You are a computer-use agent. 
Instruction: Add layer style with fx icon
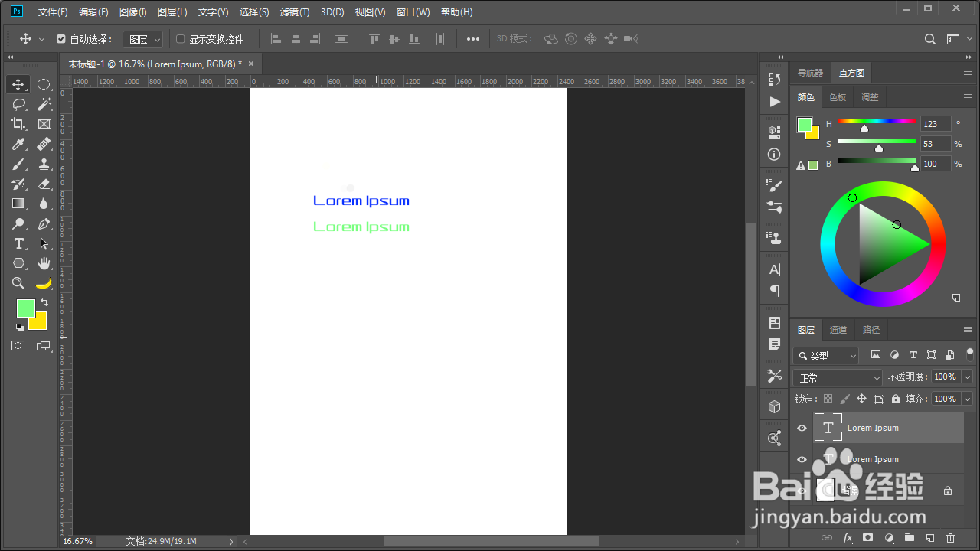[x=848, y=538]
